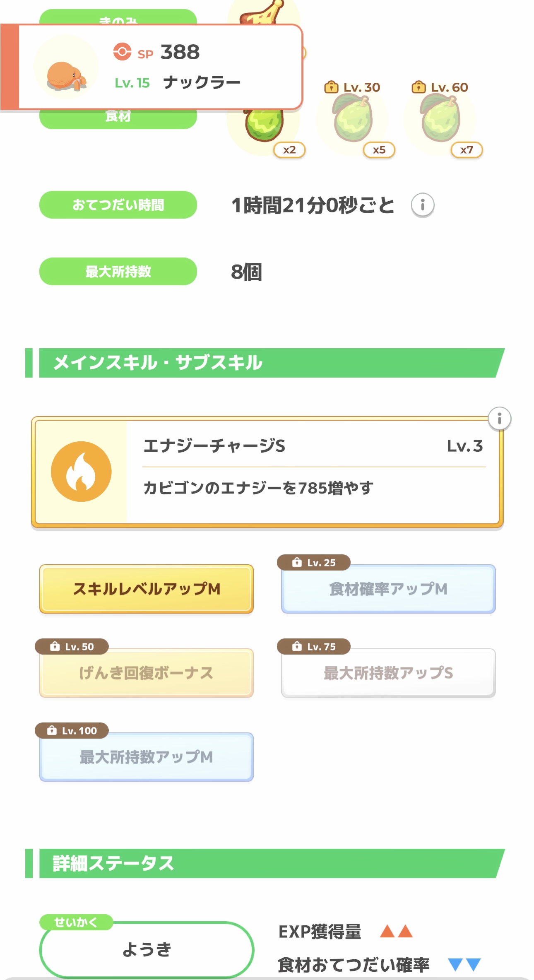The height and width of the screenshot is (980, 534).
Task: Click the 最大所持数 green label
Action: 118,272
